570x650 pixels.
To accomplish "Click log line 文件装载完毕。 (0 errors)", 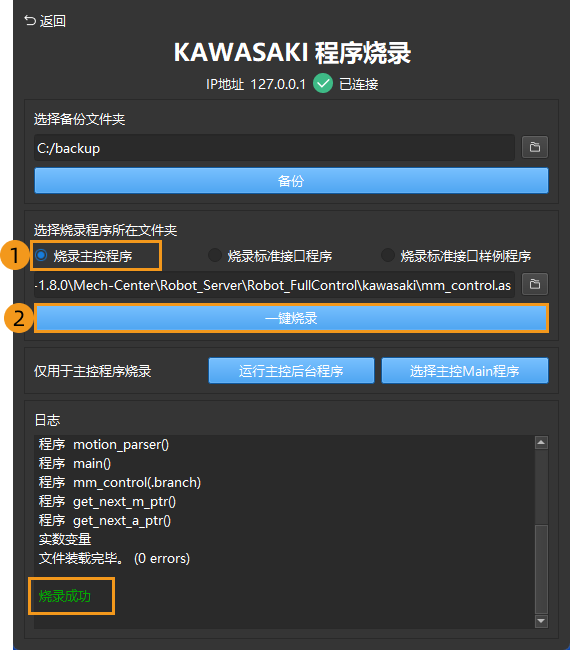I will (x=114, y=558).
